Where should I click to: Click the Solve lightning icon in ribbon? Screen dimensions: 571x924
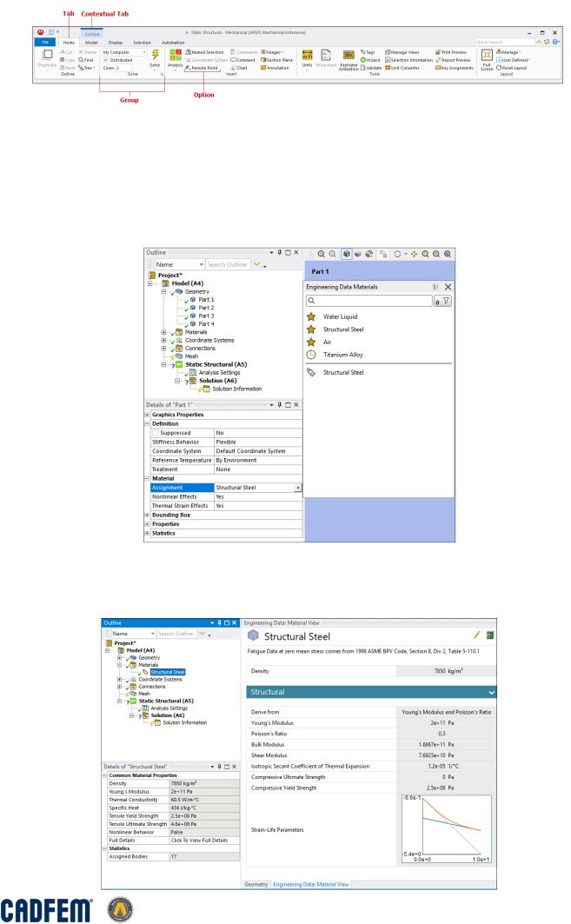tap(155, 55)
